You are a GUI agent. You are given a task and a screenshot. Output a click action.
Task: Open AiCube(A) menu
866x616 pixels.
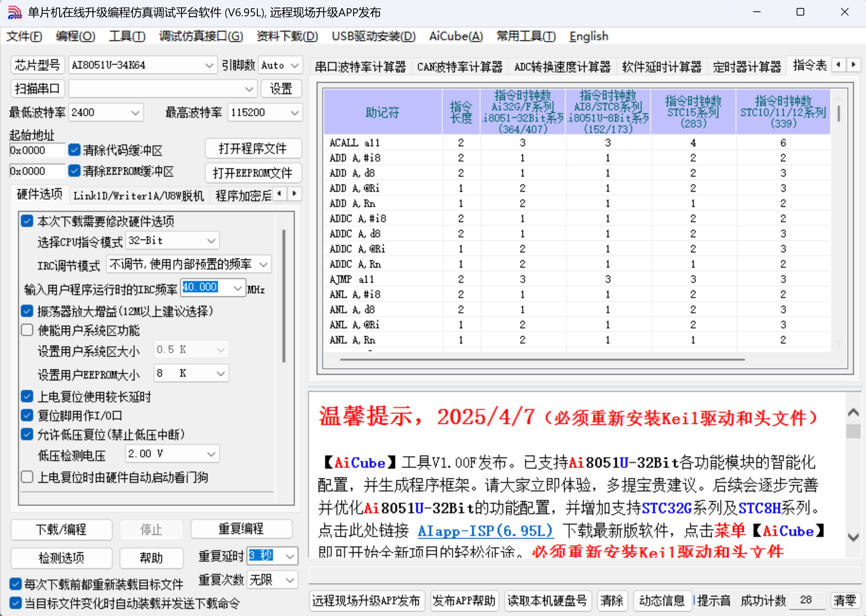click(456, 36)
